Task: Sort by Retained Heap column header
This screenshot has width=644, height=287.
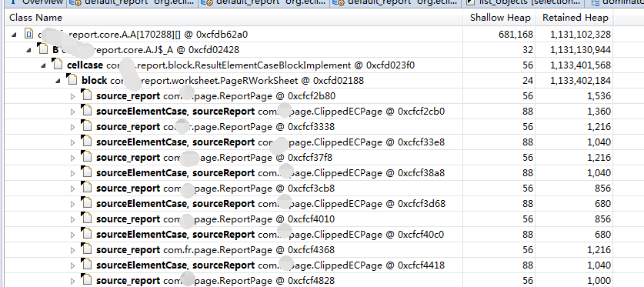Action: tap(575, 18)
